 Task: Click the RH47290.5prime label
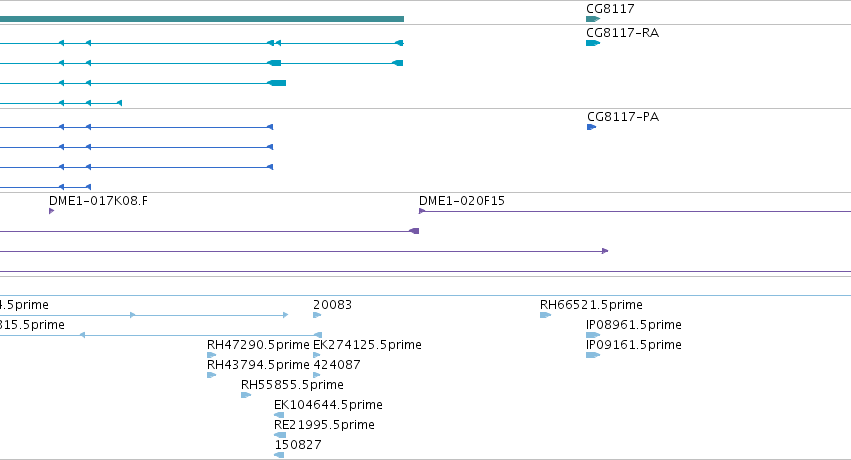[258, 345]
